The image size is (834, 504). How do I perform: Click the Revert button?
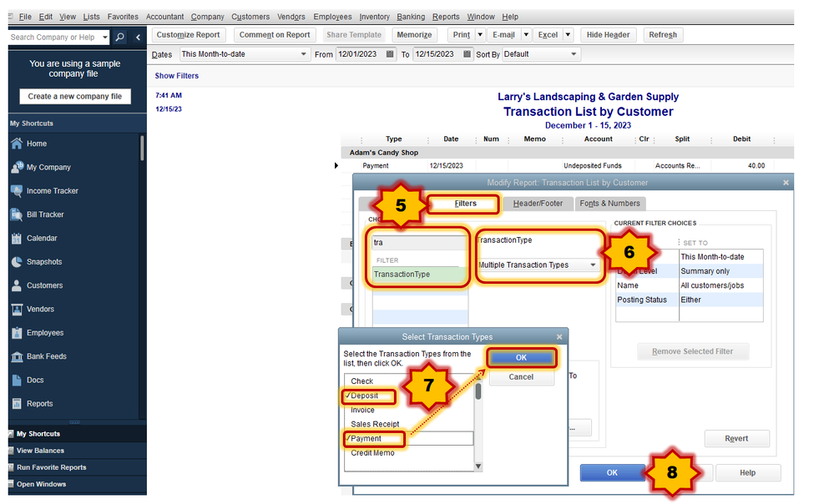[x=736, y=439]
